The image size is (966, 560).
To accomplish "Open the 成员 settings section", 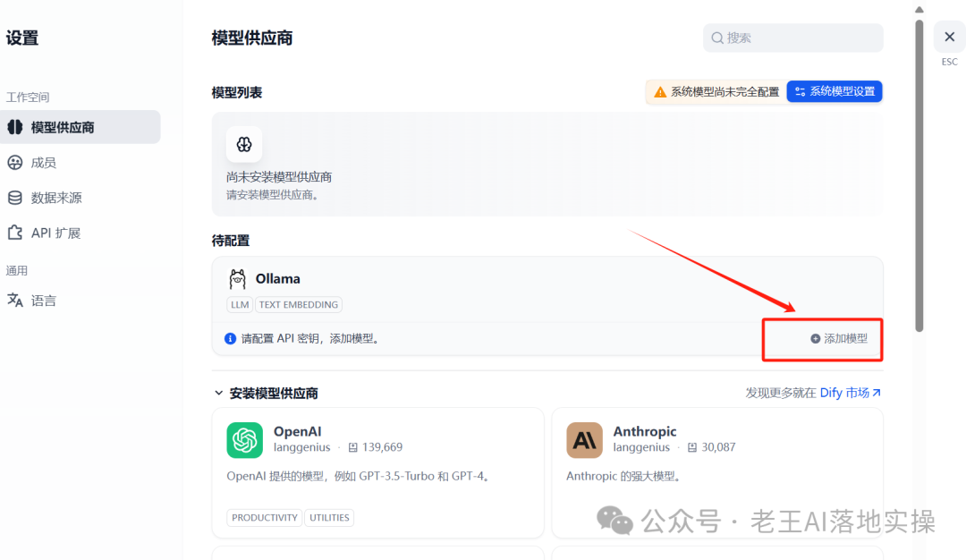I will (45, 162).
